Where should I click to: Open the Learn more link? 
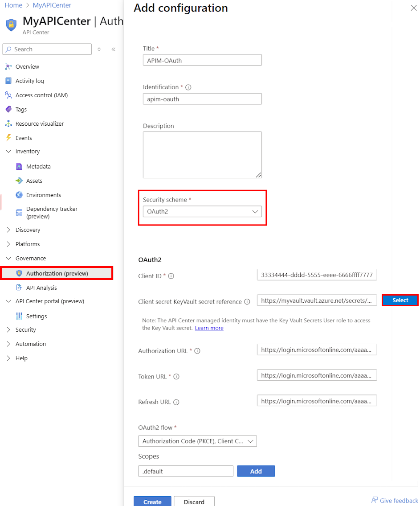click(x=209, y=328)
